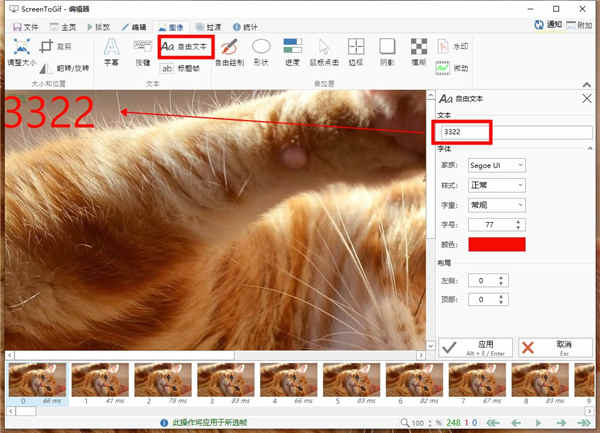The image size is (600, 433).
Task: Click the Apply (应用) button
Action: (x=476, y=347)
